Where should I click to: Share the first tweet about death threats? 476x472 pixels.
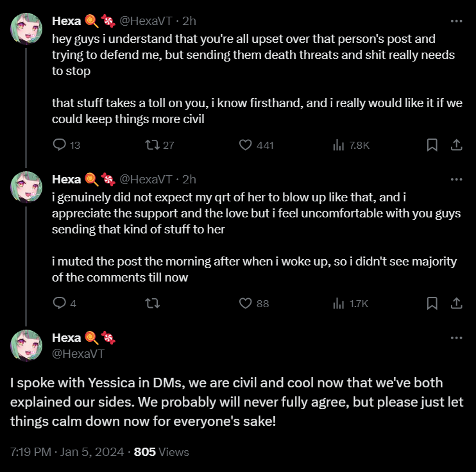point(456,145)
